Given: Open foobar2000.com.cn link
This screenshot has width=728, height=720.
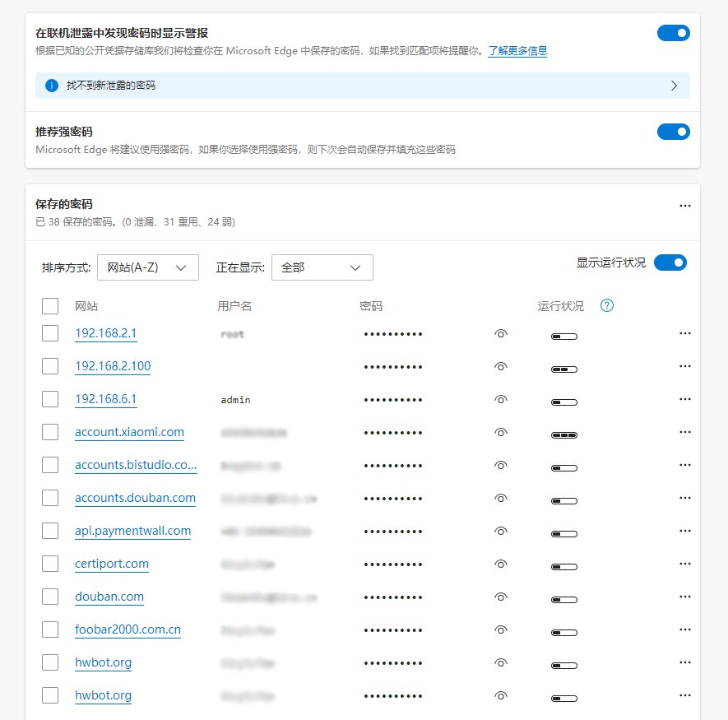Looking at the screenshot, I should pyautogui.click(x=128, y=629).
